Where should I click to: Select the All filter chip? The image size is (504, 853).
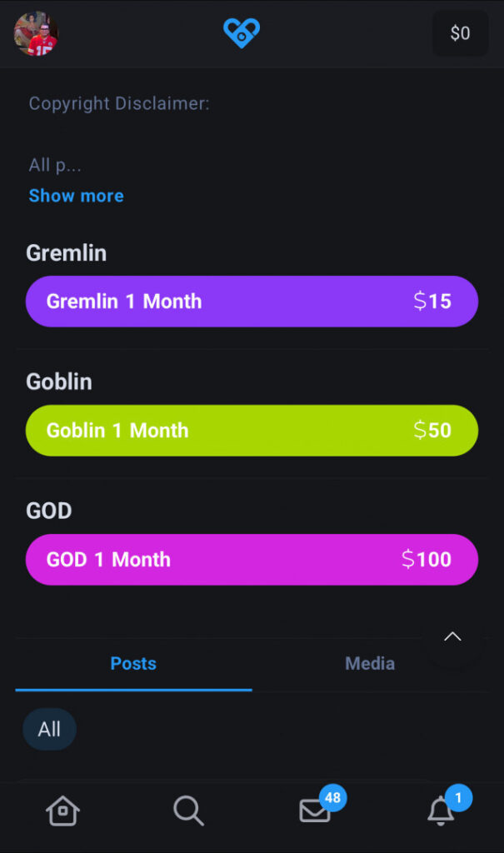49,730
